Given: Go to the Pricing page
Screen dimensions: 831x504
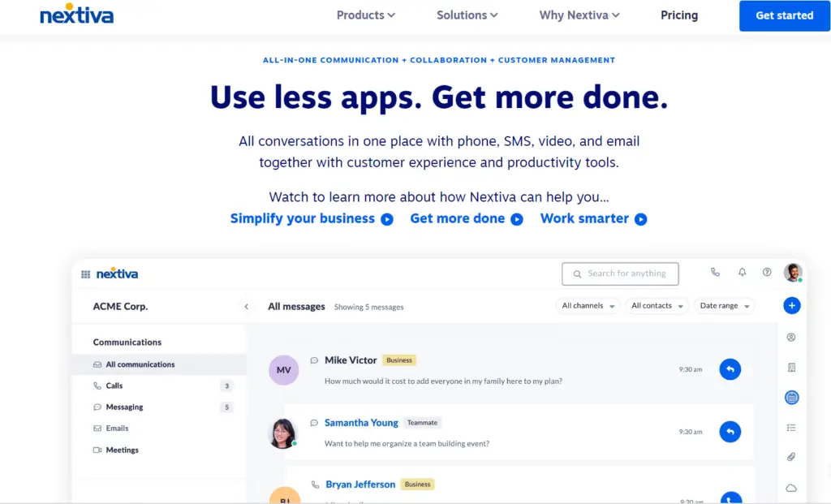Looking at the screenshot, I should coord(679,15).
